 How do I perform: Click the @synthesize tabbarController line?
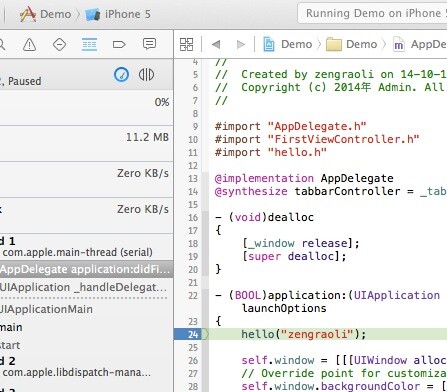pos(331,191)
